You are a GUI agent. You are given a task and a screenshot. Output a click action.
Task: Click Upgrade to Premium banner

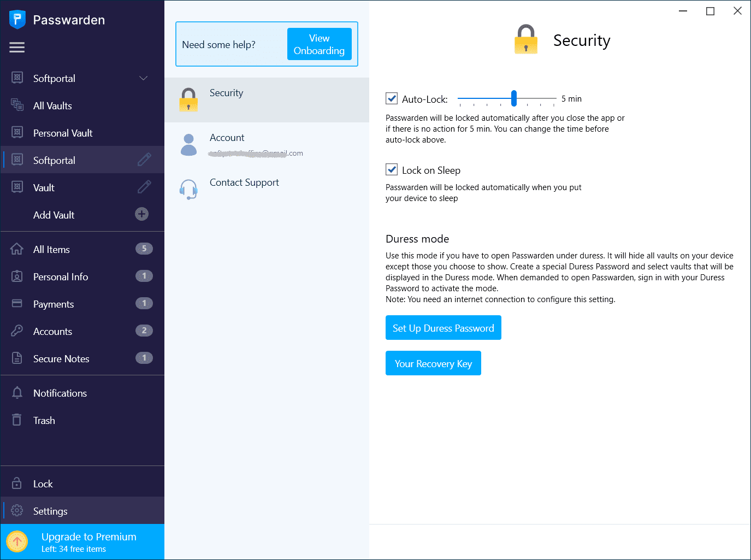[82, 542]
